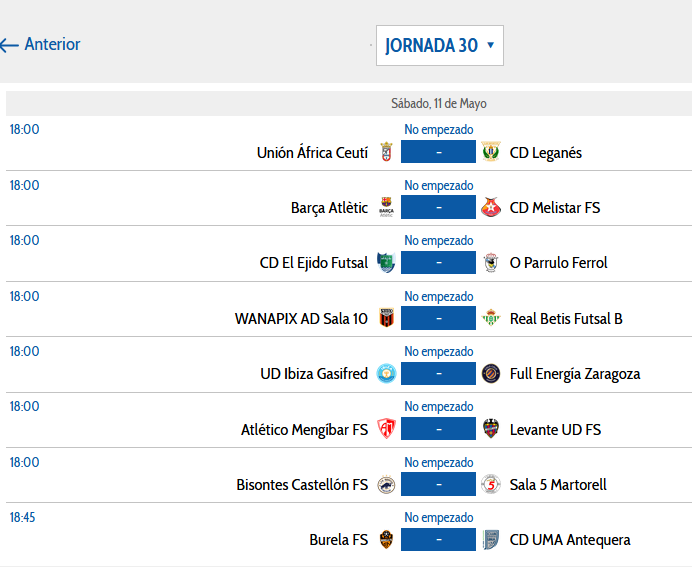This screenshot has height=567, width=692.
Task: Click the Real Betis Futsal B crest
Action: pyautogui.click(x=490, y=318)
